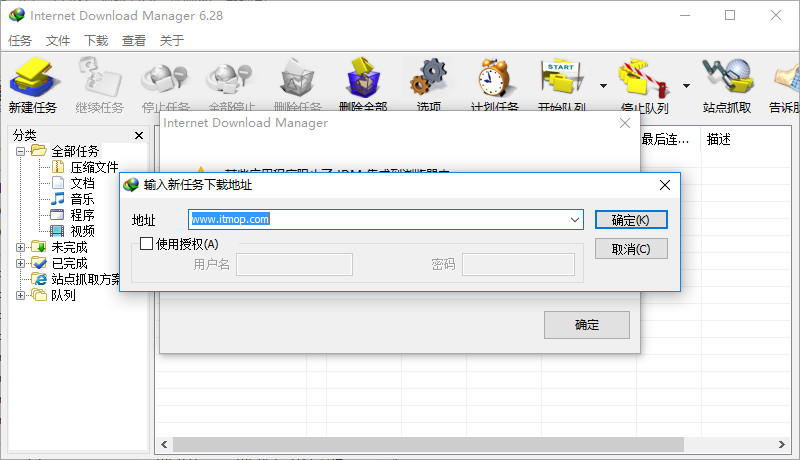Click the 新建任务 new task toolbar icon
800x460 pixels.
34,78
